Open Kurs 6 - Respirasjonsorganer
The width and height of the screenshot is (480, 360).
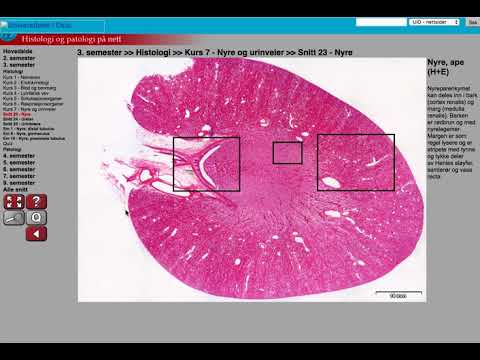point(33,104)
